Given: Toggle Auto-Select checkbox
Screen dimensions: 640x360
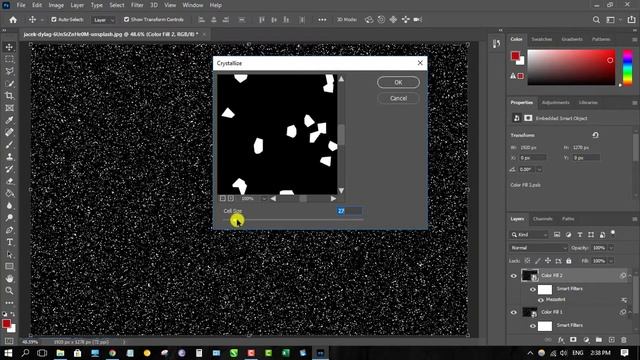Looking at the screenshot, I should point(53,20).
